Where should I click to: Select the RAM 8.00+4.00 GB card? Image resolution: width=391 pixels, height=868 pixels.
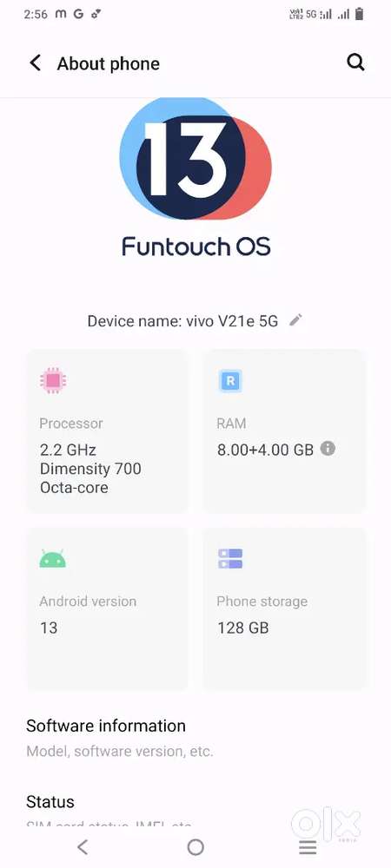pyautogui.click(x=284, y=431)
